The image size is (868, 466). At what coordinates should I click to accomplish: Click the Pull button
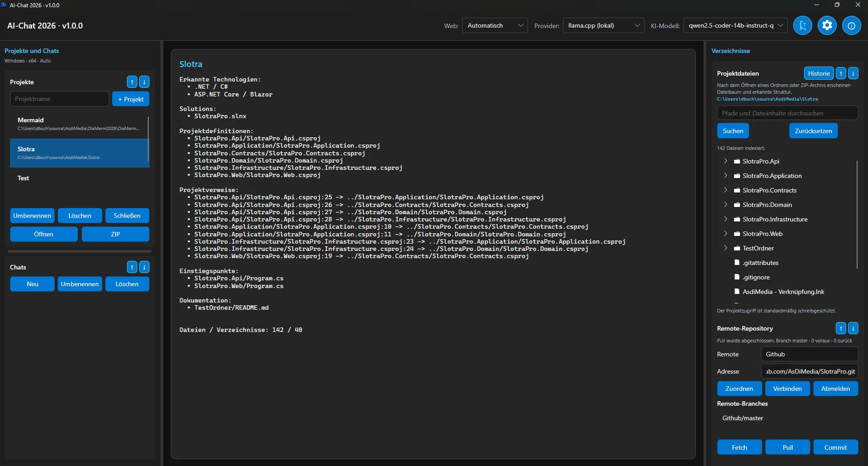point(788,447)
